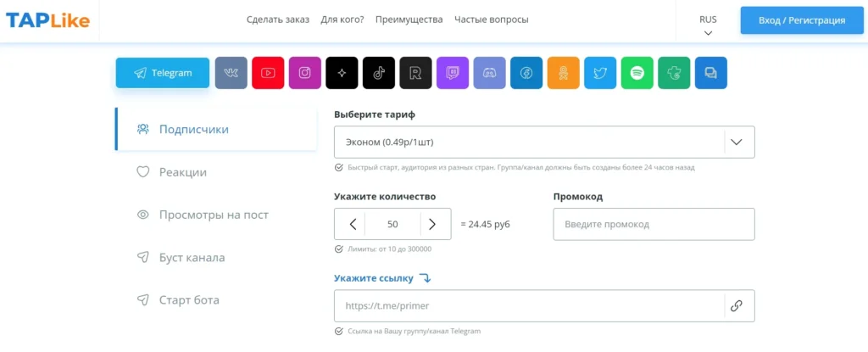Screen dimensions: 868x352
Task: Click the blue arrow beside Укажите ссылку
Action: 425,278
